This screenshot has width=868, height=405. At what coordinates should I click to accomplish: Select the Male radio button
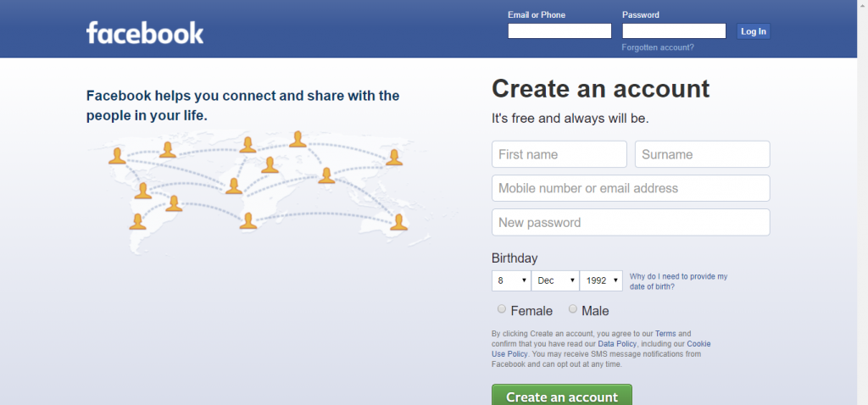point(573,308)
